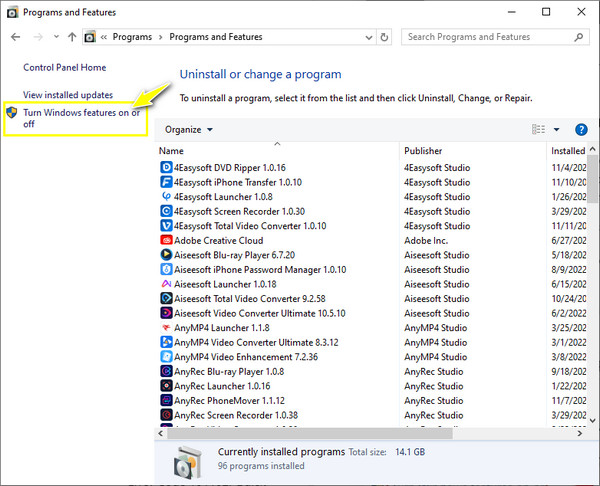600x486 pixels.
Task: Click the vertical scrollbar up arrow
Action: click(593, 149)
